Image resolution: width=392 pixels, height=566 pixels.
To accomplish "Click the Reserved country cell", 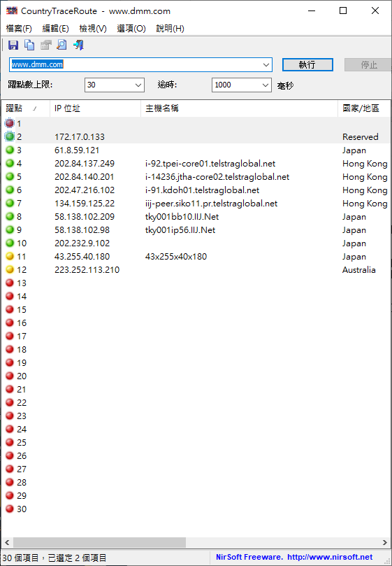I will coord(361,137).
